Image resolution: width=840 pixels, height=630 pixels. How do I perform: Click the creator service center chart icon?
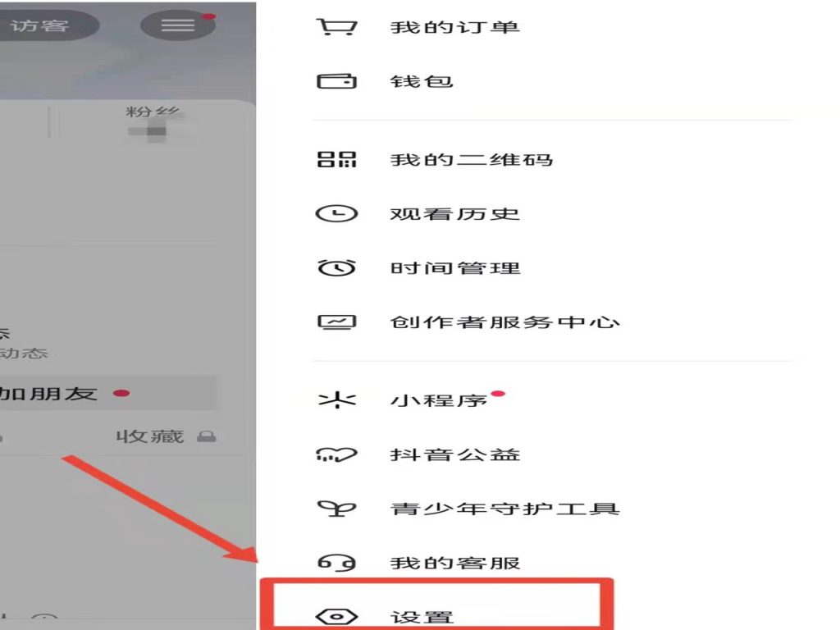click(336, 322)
